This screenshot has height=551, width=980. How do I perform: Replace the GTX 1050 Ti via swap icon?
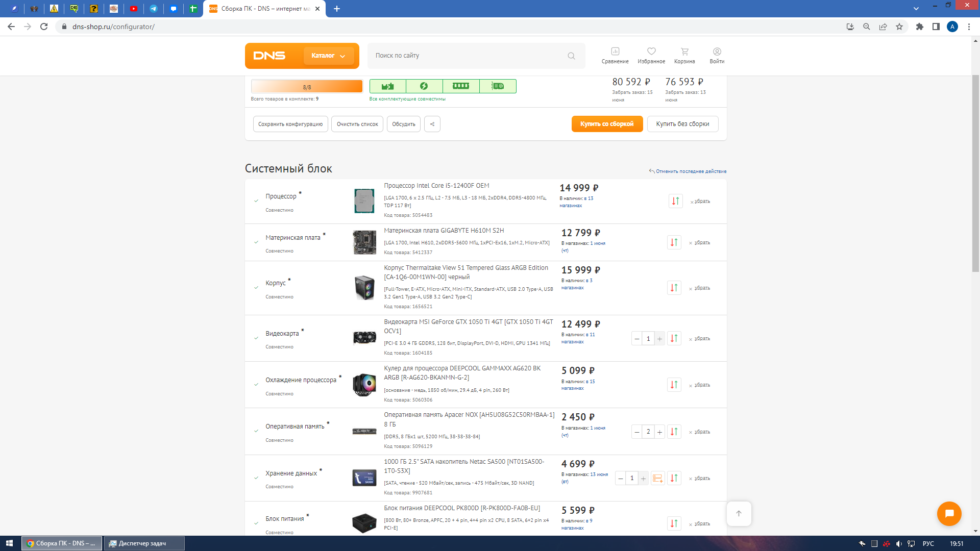[674, 338]
